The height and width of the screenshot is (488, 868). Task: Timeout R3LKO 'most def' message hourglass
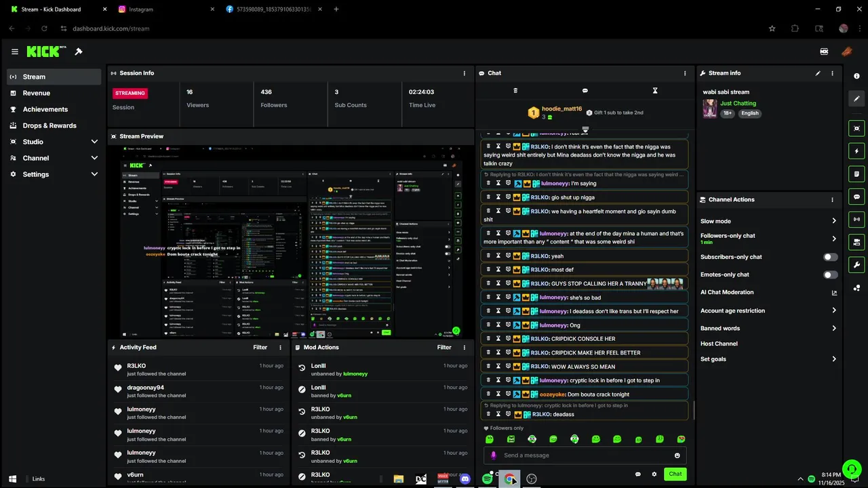click(x=498, y=270)
